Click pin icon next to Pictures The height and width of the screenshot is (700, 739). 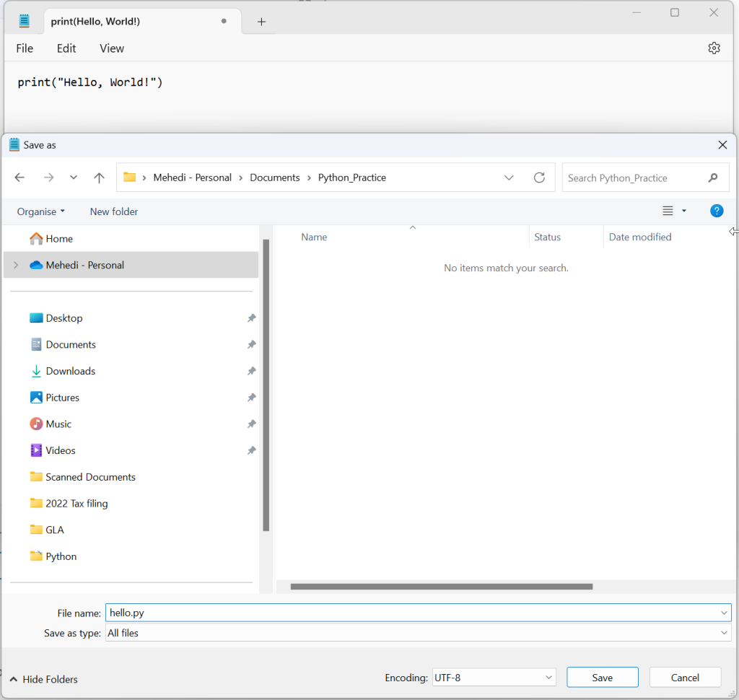252,398
